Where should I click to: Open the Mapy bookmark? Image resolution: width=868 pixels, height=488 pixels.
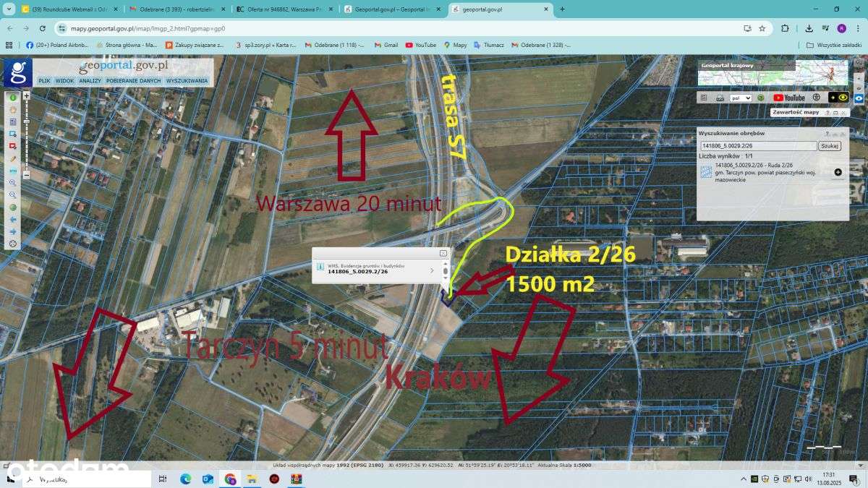(x=455, y=45)
